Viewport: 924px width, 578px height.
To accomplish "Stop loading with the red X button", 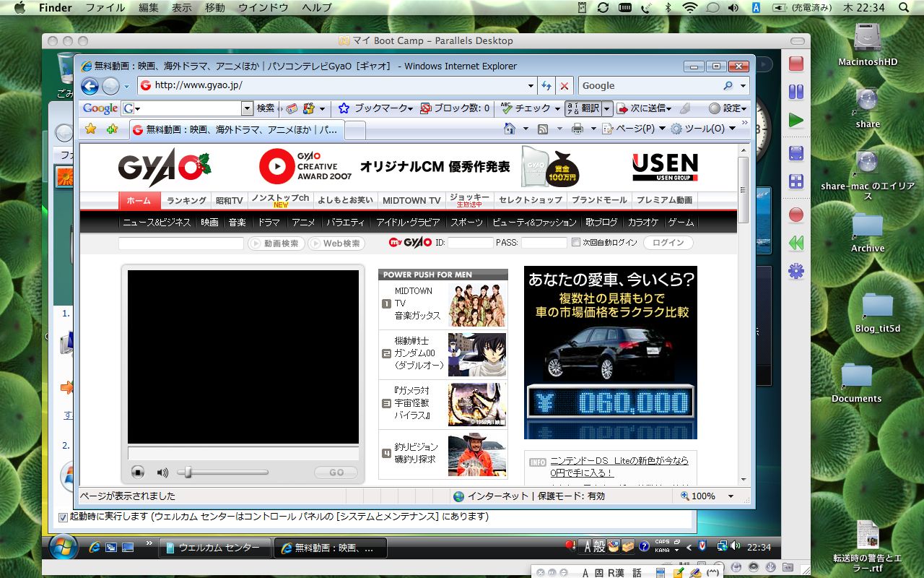I will tap(565, 86).
